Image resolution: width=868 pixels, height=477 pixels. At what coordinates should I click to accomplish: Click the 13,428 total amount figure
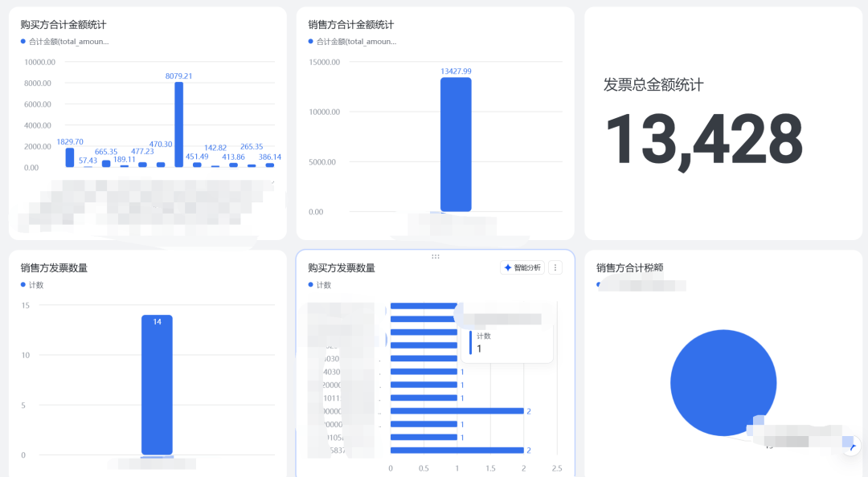[703, 140]
